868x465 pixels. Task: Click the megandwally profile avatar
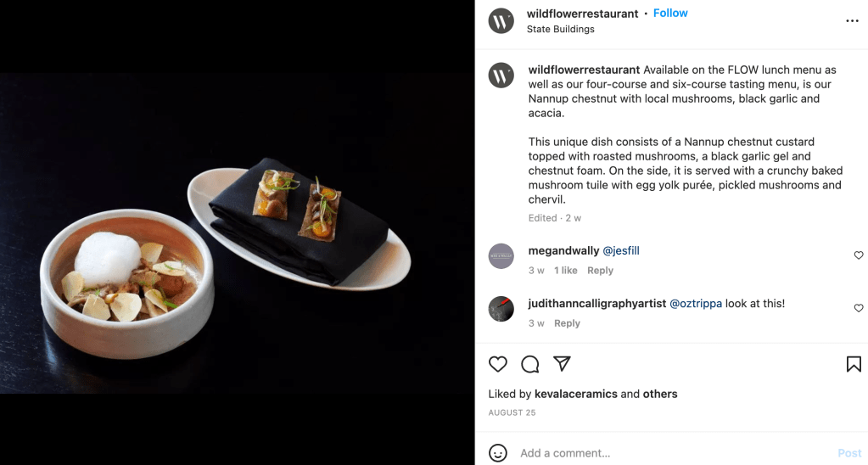(501, 256)
